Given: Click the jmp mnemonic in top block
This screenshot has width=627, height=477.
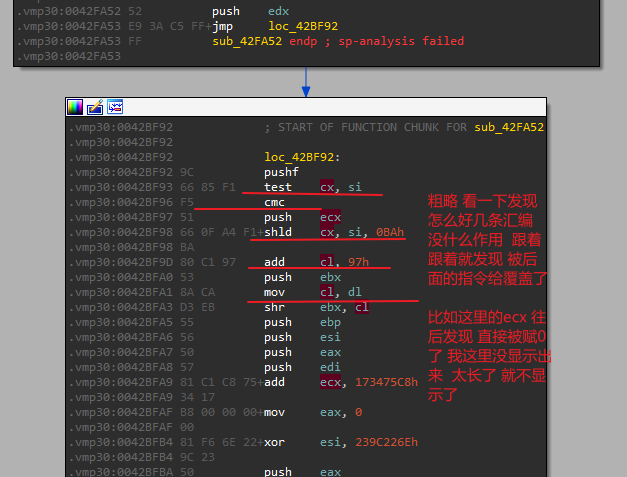Looking at the screenshot, I should [x=222, y=26].
